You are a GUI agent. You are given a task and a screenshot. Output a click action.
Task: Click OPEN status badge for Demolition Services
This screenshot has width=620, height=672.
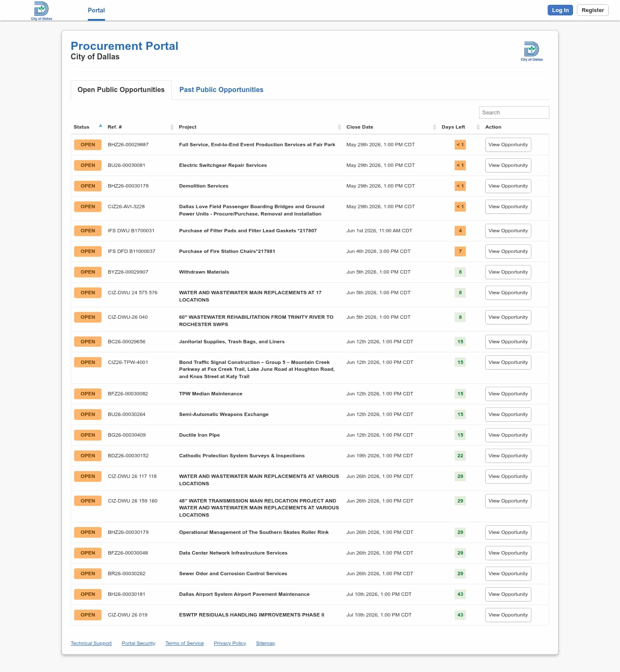tap(88, 186)
